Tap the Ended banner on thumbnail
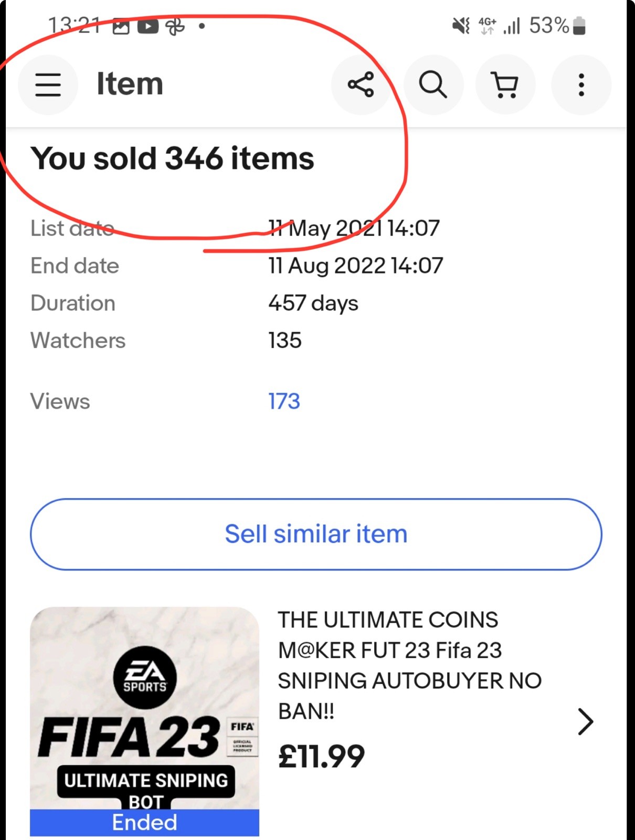635x840 pixels. [145, 822]
